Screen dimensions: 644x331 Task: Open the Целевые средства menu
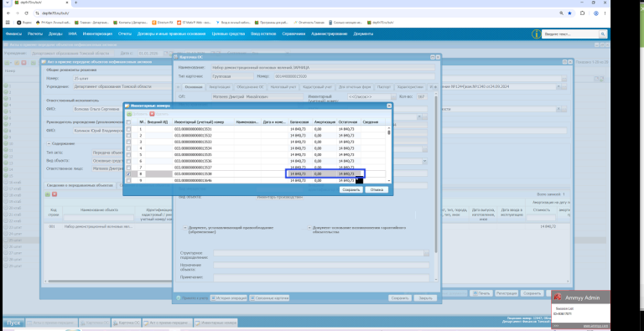pos(228,34)
